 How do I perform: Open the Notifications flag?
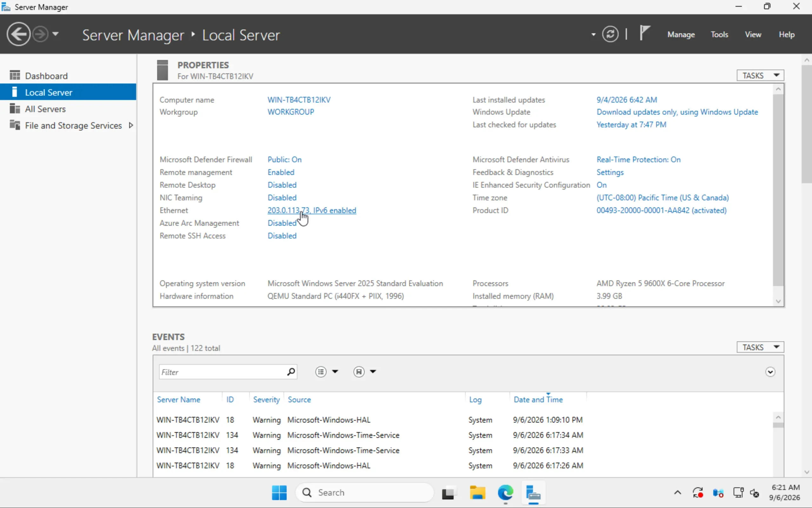(644, 33)
